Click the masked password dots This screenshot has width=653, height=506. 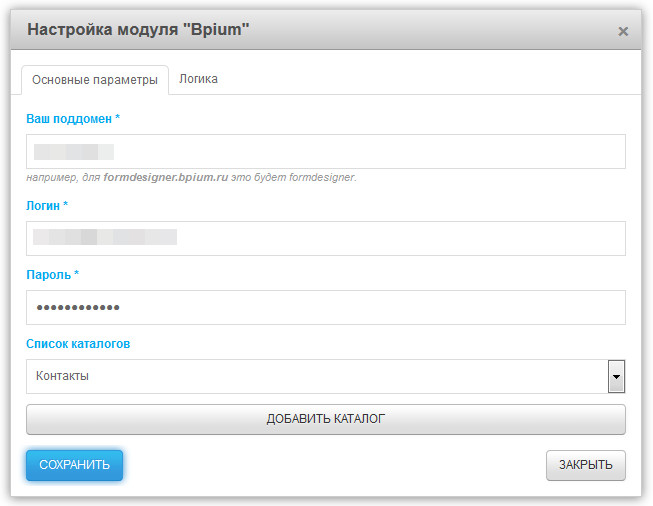pyautogui.click(x=78, y=308)
